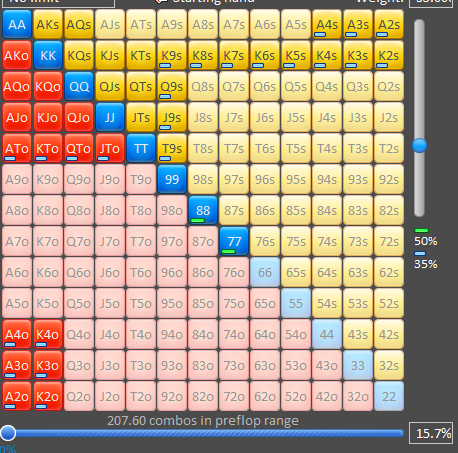Edit the 15.7% range percentage field
Image resolution: width=458 pixels, height=453 pixels.
click(431, 433)
